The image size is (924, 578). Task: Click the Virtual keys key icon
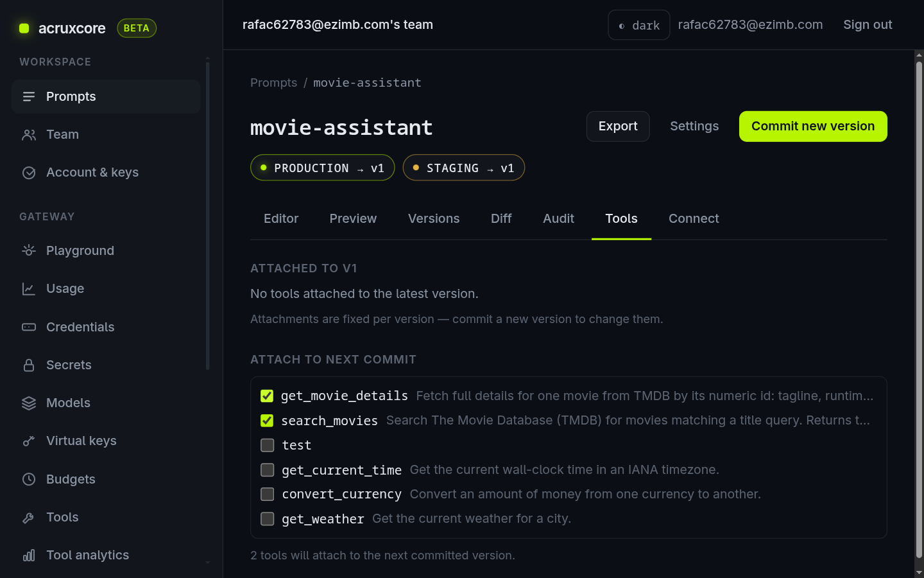29,441
